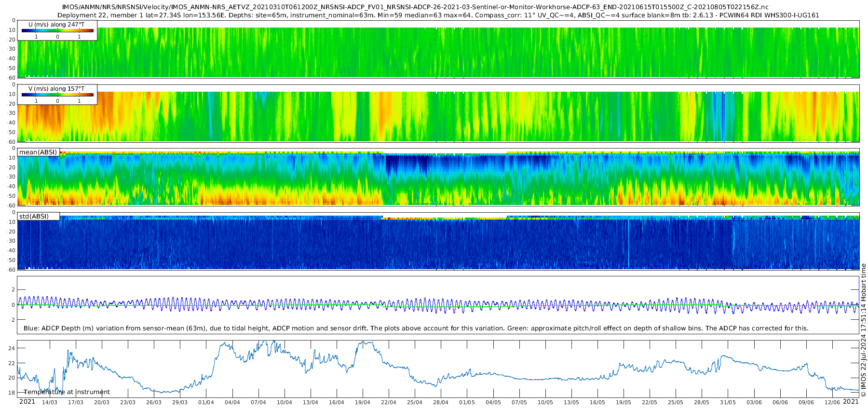Select the 14/03 date tick
Screen dimensions: 868x410
(49, 402)
